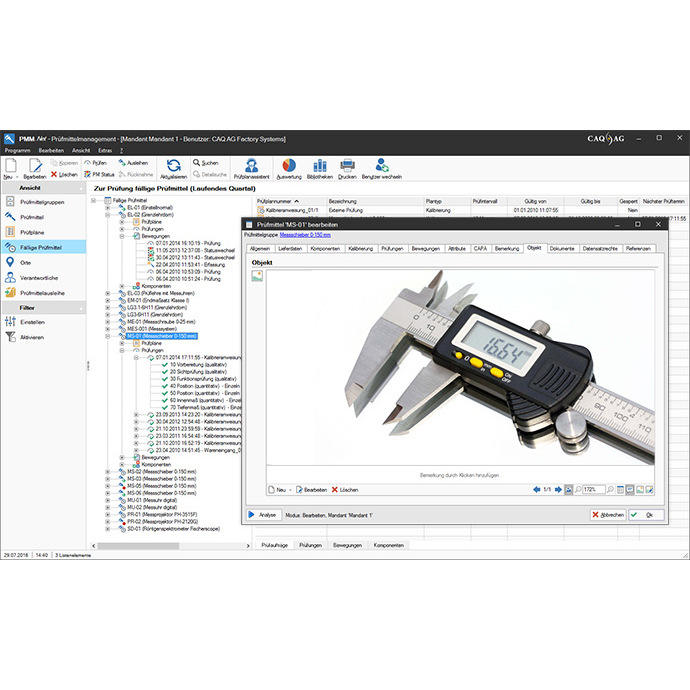
Task: Open the Bearbeiten menu
Action: (x=50, y=149)
